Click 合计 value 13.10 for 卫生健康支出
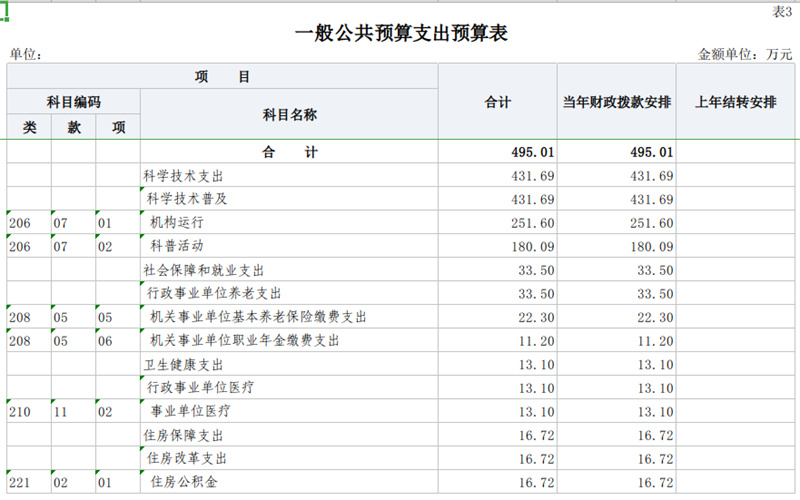 click(x=536, y=364)
